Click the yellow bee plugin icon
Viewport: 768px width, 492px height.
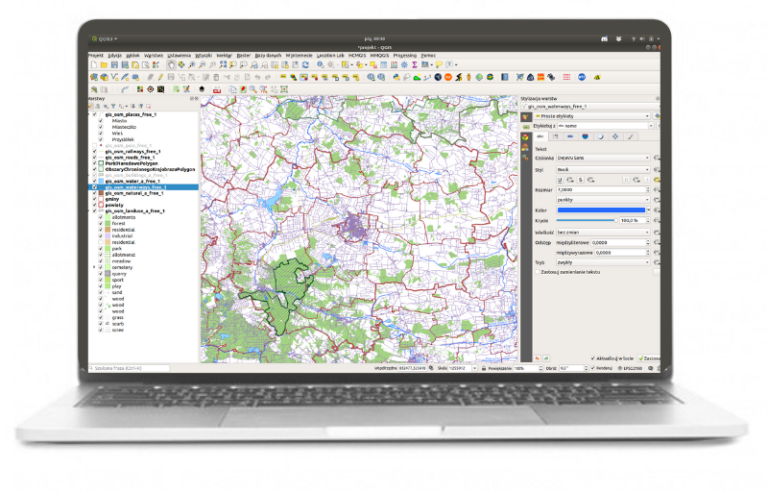[x=598, y=77]
